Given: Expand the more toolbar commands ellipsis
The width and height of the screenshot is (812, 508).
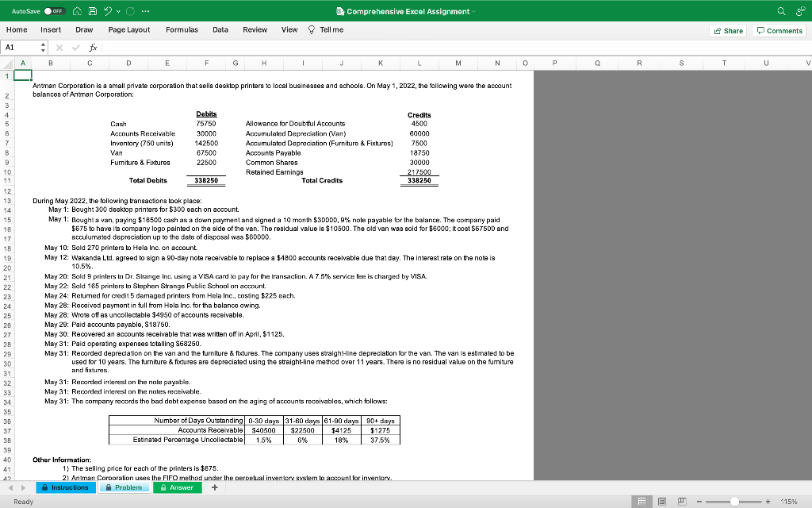Looking at the screenshot, I should [145, 10].
